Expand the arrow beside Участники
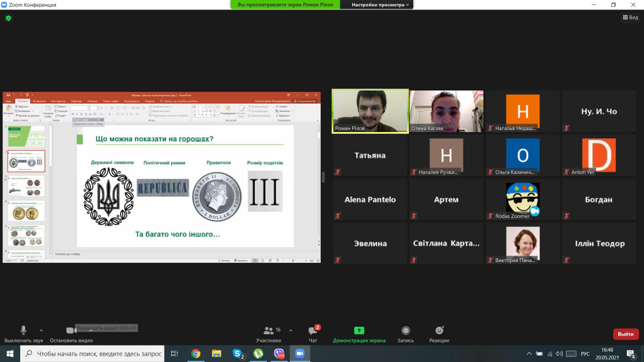Screen dimensions: 644x362 pyautogui.click(x=291, y=331)
